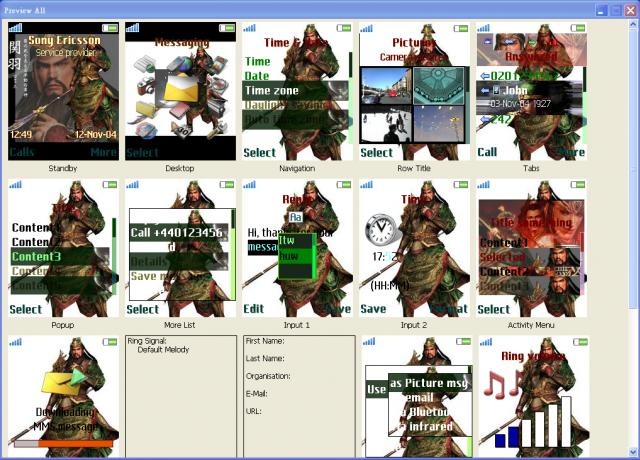Click the vertical scrollbar thumb
The height and width of the screenshot is (460, 640).
point(633,168)
